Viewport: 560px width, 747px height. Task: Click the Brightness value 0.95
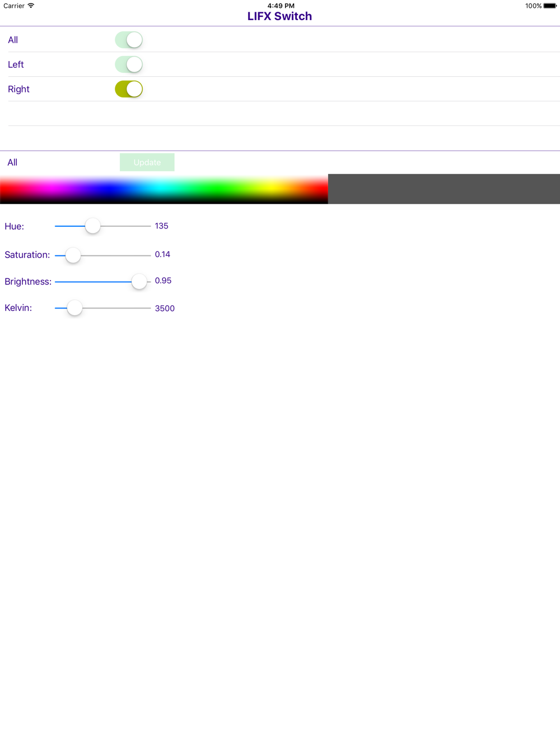163,281
